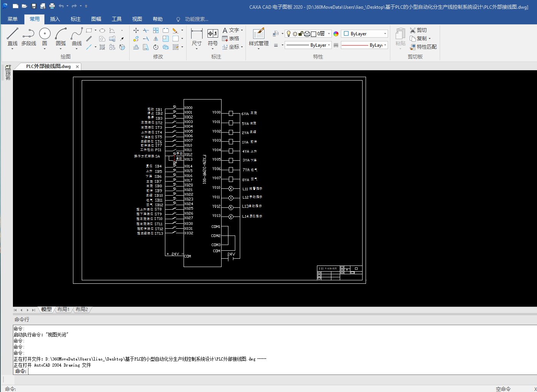The width and height of the screenshot is (537, 392).
Task: Expand the black ByLayer linetype dropdown
Action: pos(329,45)
